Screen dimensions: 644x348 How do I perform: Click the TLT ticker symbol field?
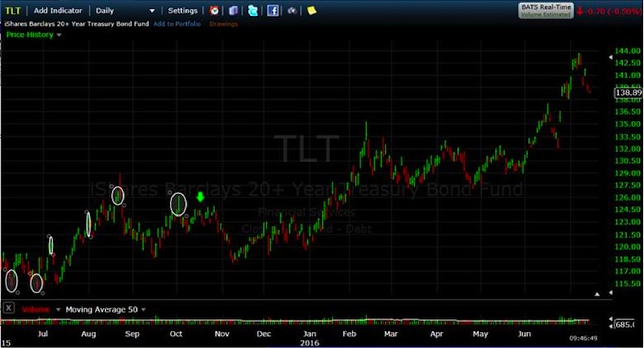pos(13,10)
